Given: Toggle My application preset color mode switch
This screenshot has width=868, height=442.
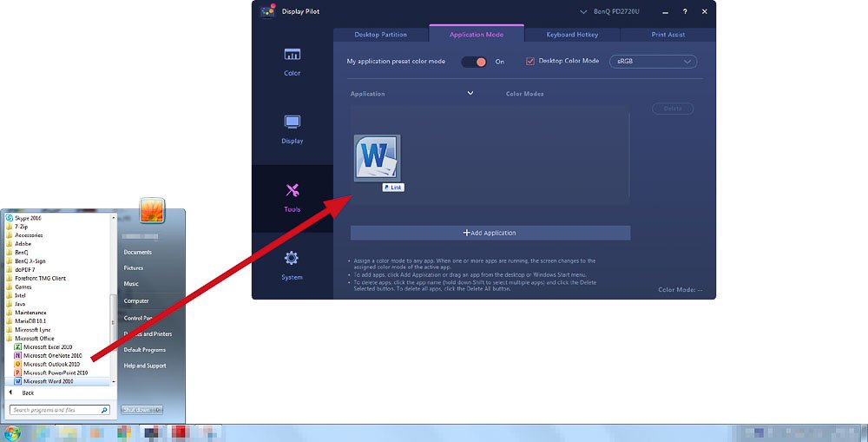Looking at the screenshot, I should 474,62.
